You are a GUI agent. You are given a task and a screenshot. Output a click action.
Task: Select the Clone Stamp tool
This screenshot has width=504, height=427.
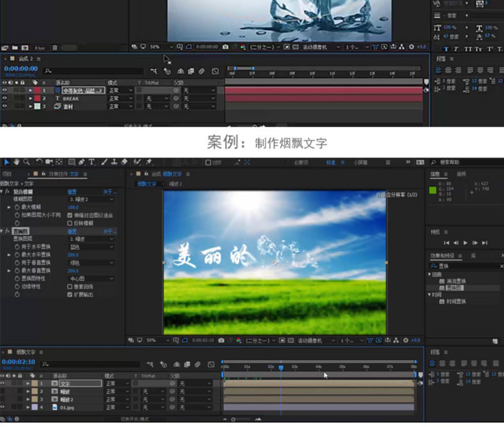[114, 162]
